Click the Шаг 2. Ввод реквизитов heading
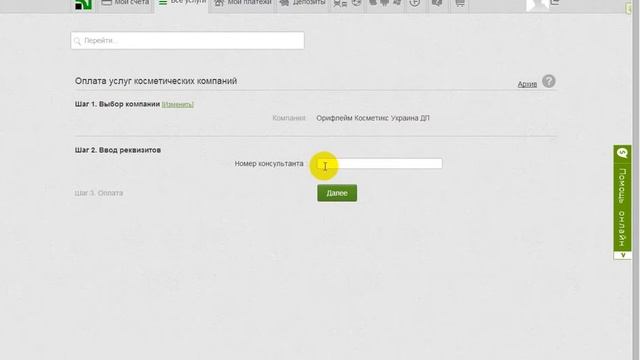The width and height of the screenshot is (640, 360). click(118, 150)
